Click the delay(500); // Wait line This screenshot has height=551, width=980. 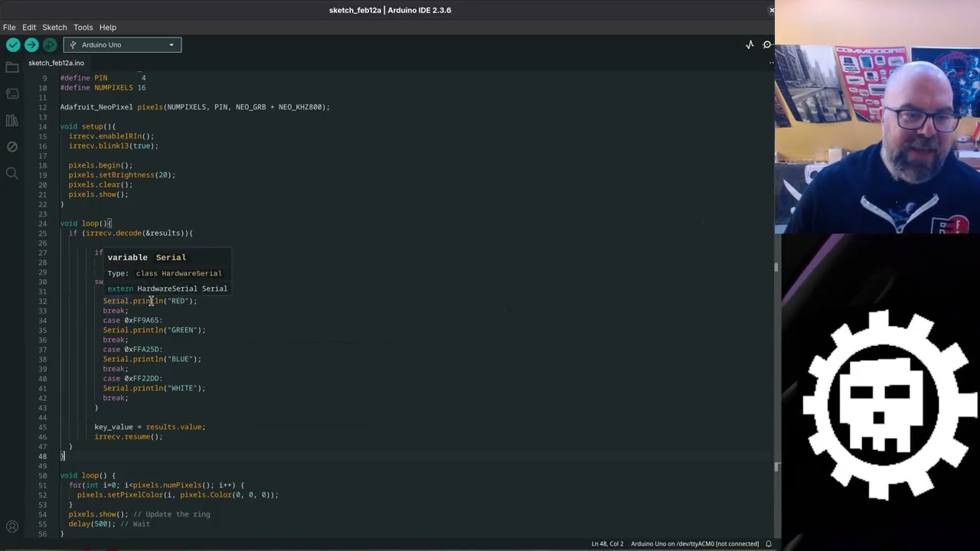[109, 524]
